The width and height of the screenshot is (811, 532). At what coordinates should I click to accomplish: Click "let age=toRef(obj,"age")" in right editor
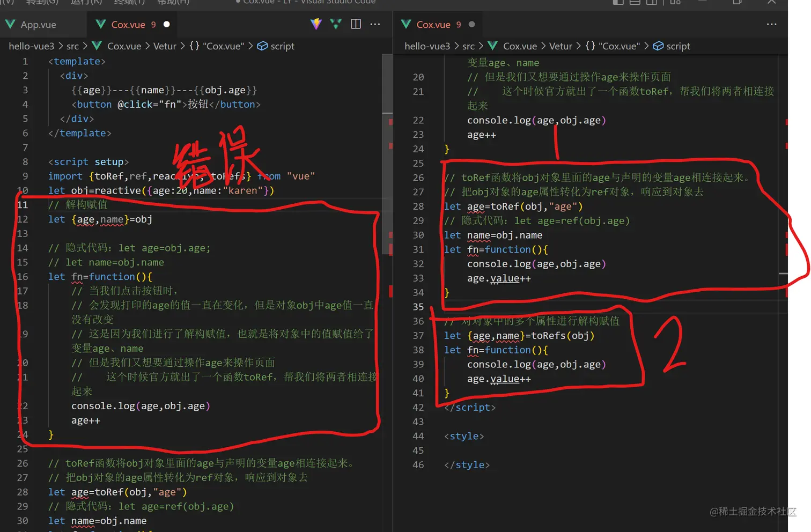[513, 206]
